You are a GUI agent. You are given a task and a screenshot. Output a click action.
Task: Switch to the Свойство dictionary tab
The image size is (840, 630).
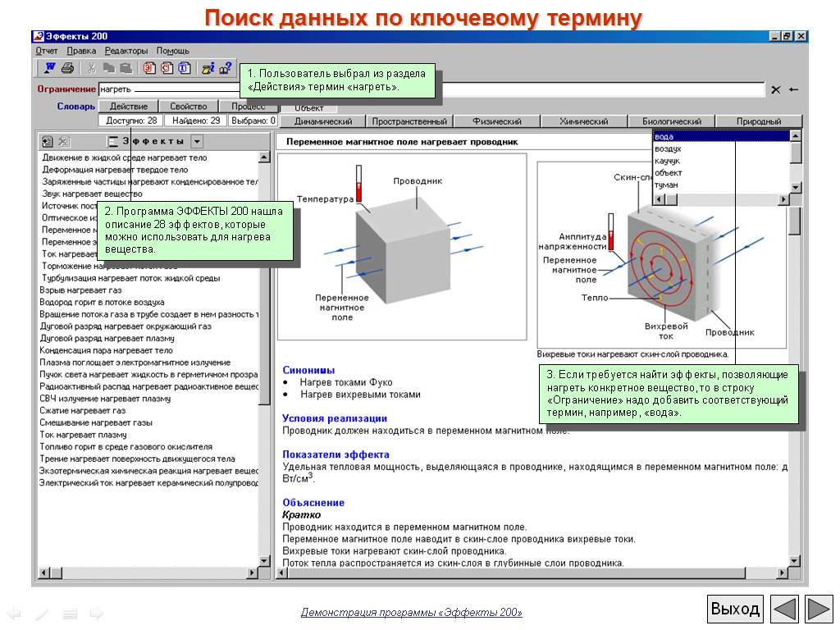pos(189,106)
